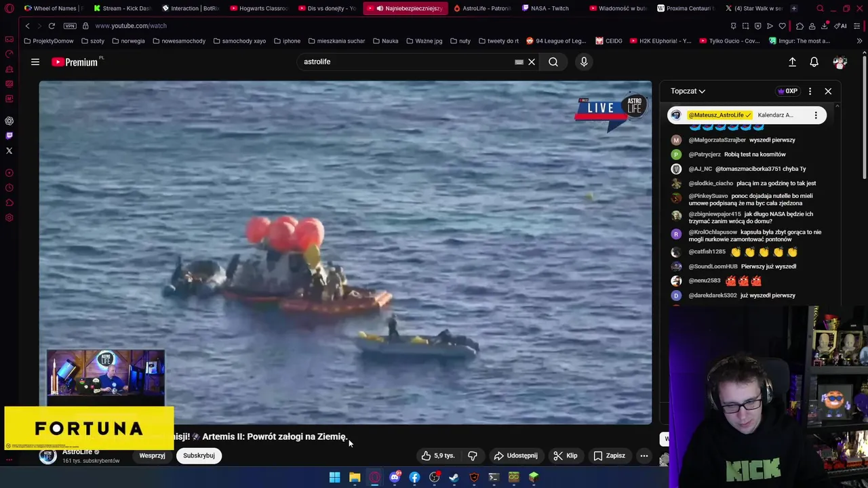Open Steam from the taskbar
Viewport: 868px width, 488px height.
click(x=454, y=477)
